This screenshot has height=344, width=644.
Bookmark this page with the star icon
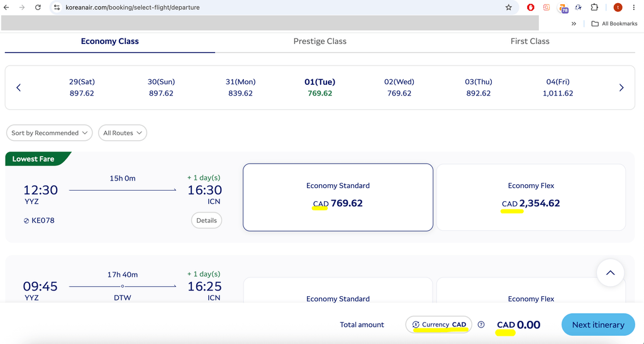pyautogui.click(x=508, y=8)
